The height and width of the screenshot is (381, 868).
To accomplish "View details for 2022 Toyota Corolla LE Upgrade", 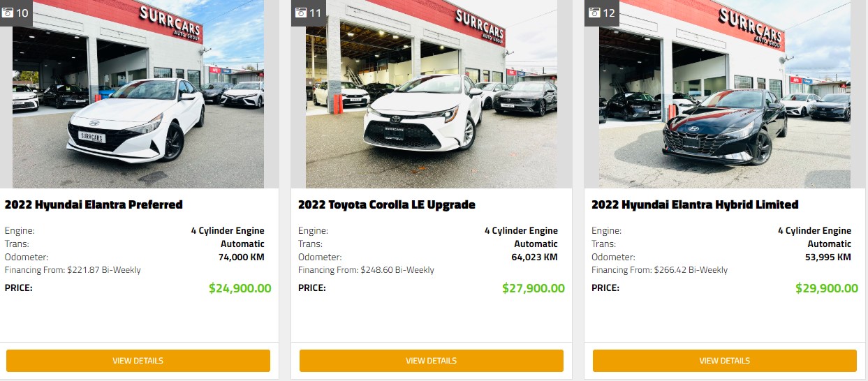I will tap(432, 361).
